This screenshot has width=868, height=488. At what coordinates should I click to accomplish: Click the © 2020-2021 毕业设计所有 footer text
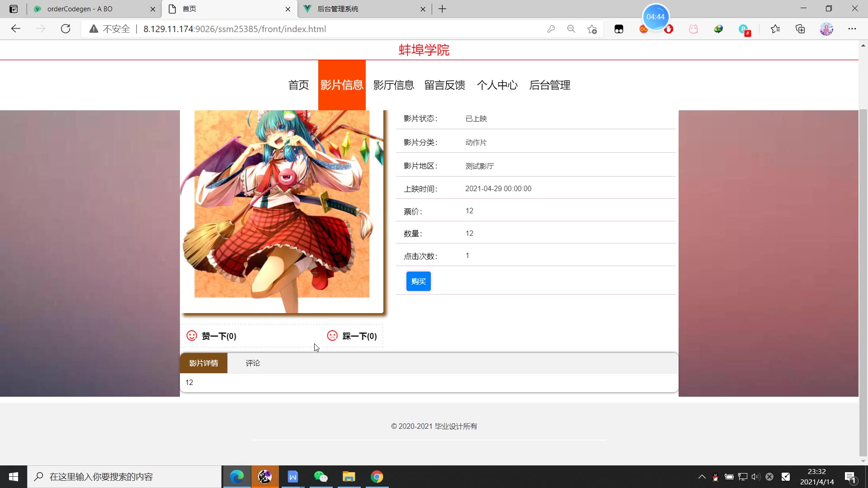click(434, 426)
